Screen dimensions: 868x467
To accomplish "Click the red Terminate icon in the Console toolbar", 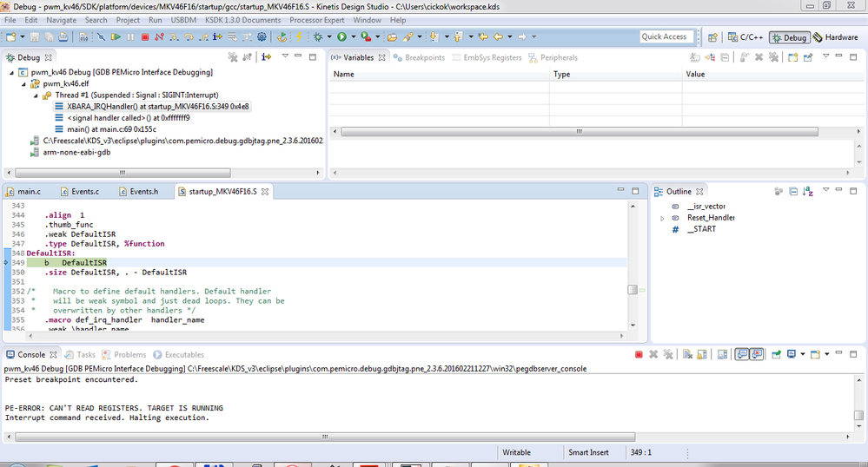I will pyautogui.click(x=639, y=355).
